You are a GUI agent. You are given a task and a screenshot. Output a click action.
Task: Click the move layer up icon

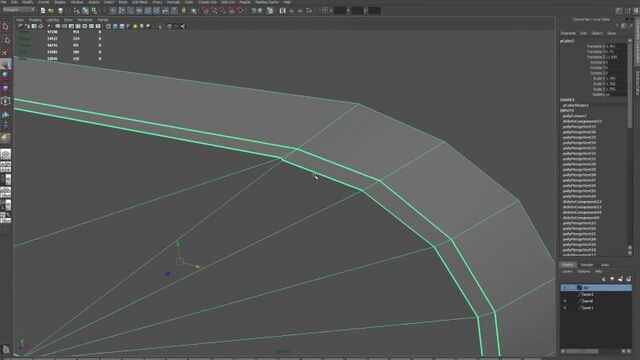(604, 279)
